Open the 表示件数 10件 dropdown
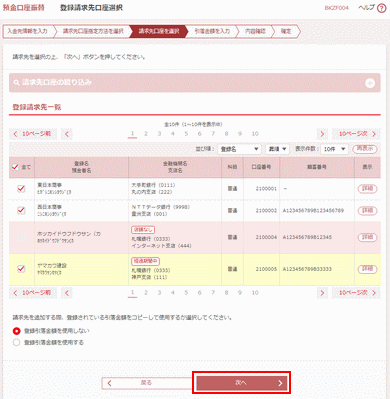The image size is (390, 399). pos(334,149)
